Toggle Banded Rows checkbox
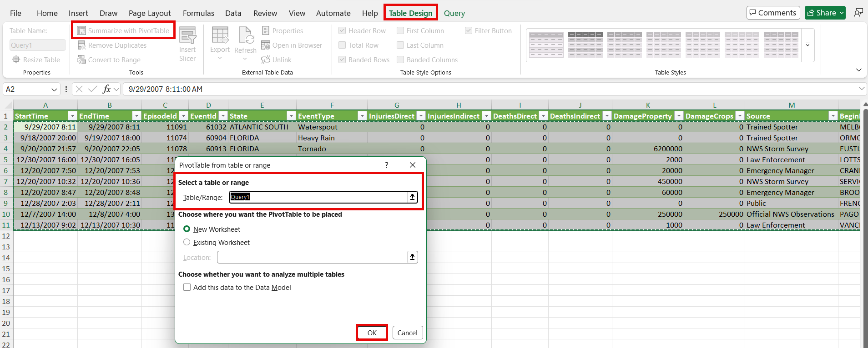Viewport: 868px width, 348px height. tap(342, 60)
